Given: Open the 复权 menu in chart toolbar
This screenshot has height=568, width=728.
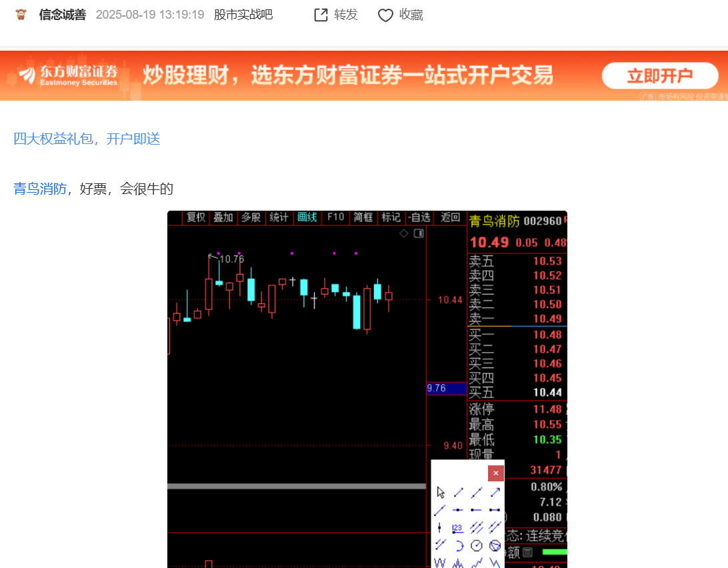Looking at the screenshot, I should pyautogui.click(x=196, y=217).
